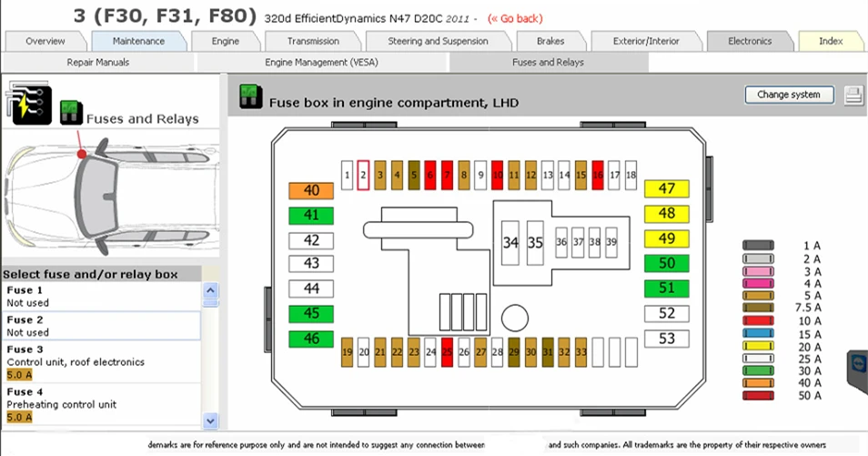Click white fuse 53 in the diagram
Image resolution: width=868 pixels, height=456 pixels.
(x=667, y=339)
